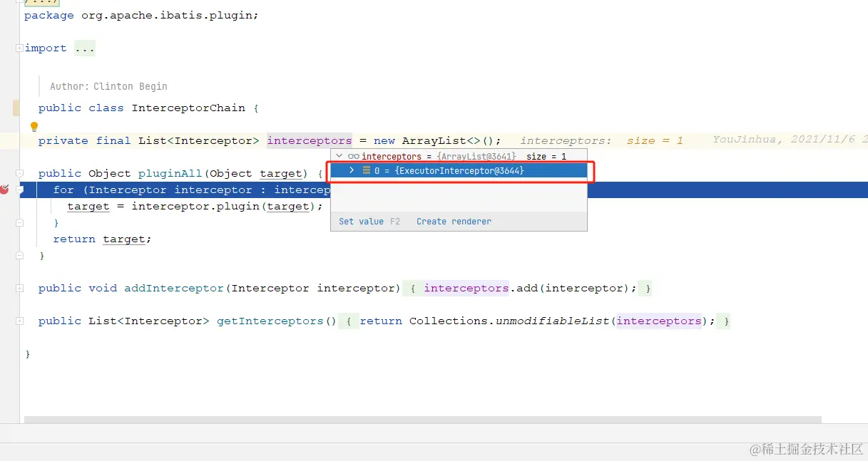Click the red breakpoint icon in the gutter

pos(4,190)
